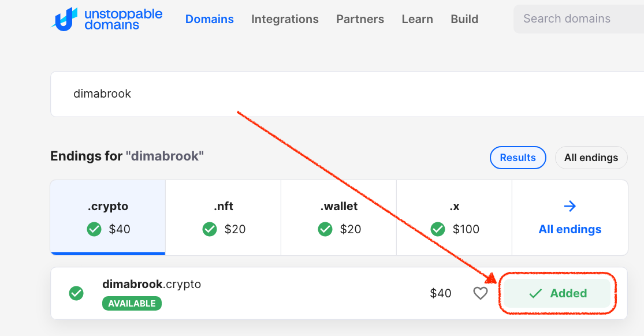Click the green checkmark beside dimabrook.crypto
The width and height of the screenshot is (644, 336).
(x=76, y=293)
